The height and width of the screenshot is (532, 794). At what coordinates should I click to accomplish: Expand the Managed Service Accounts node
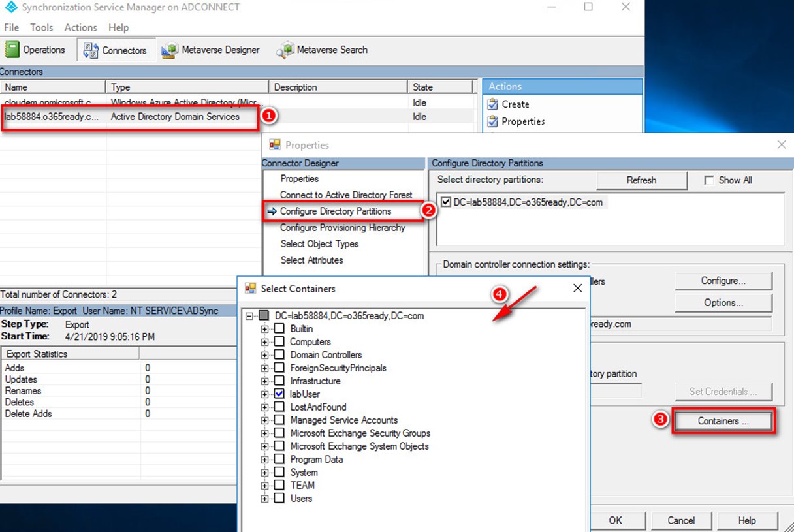[264, 420]
